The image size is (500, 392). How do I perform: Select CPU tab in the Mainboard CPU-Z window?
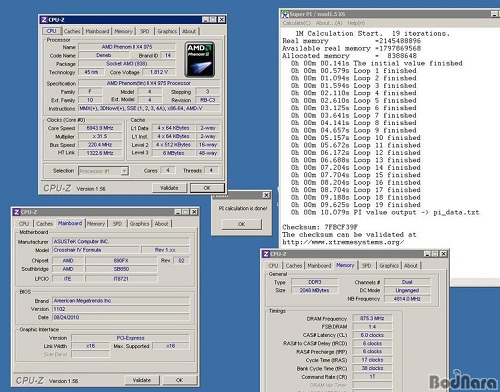click(x=24, y=224)
